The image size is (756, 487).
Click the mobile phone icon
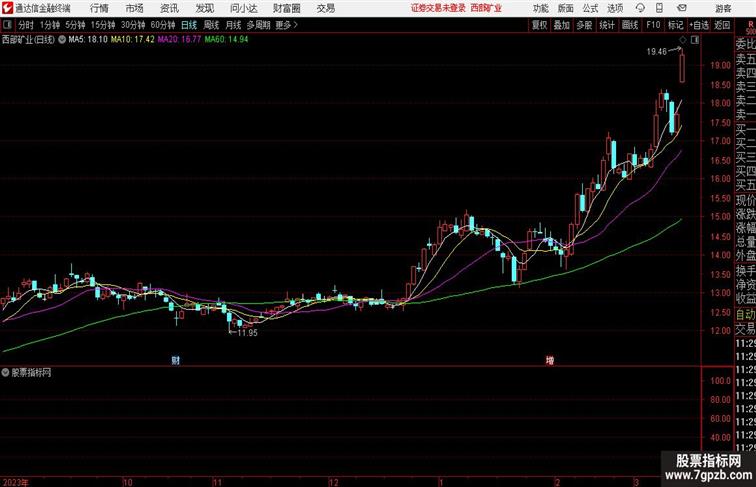click(659, 8)
